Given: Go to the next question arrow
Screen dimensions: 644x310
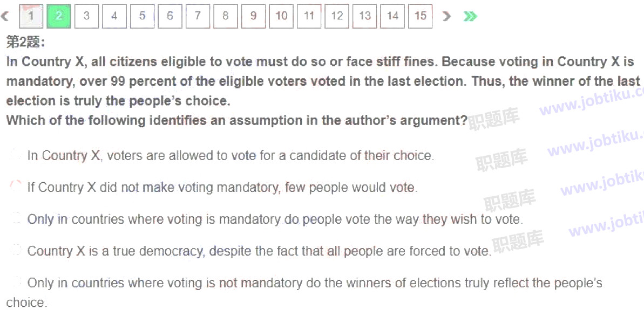Looking at the screenshot, I should [446, 16].
